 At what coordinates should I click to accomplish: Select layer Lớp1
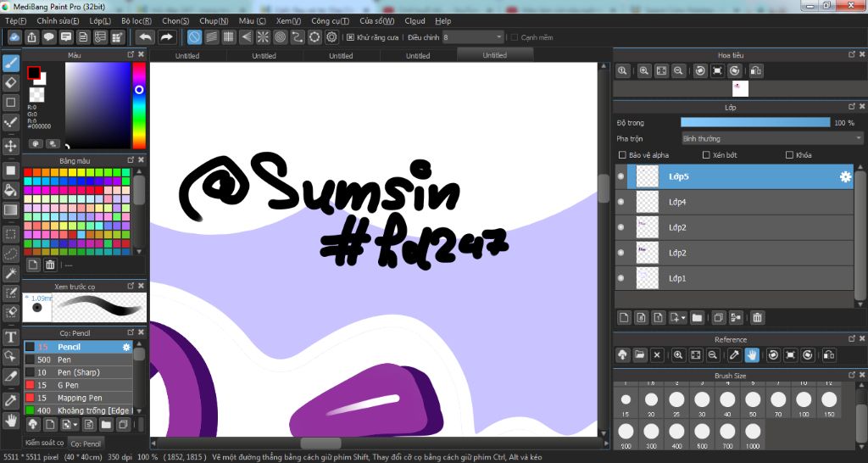click(x=734, y=279)
